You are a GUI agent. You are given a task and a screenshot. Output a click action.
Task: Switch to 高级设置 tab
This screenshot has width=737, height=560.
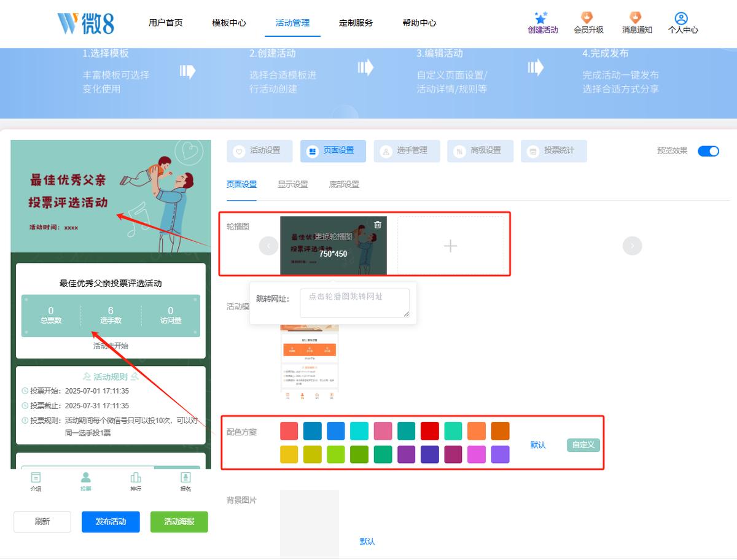click(480, 151)
